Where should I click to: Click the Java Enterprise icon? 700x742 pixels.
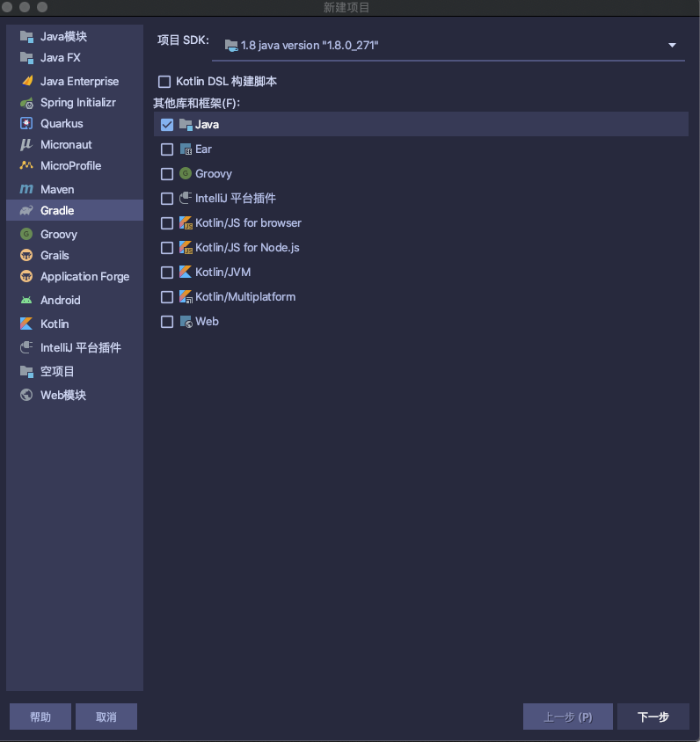point(26,82)
